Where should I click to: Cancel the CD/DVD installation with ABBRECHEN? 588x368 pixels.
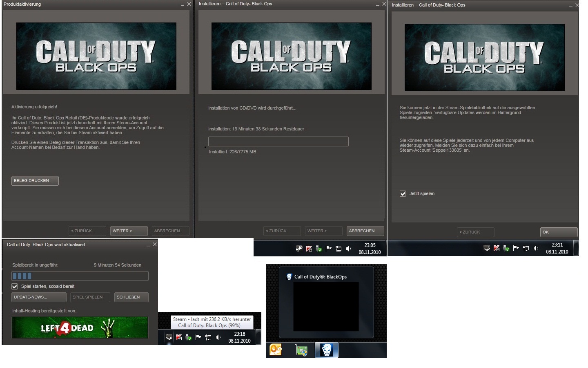(365, 231)
